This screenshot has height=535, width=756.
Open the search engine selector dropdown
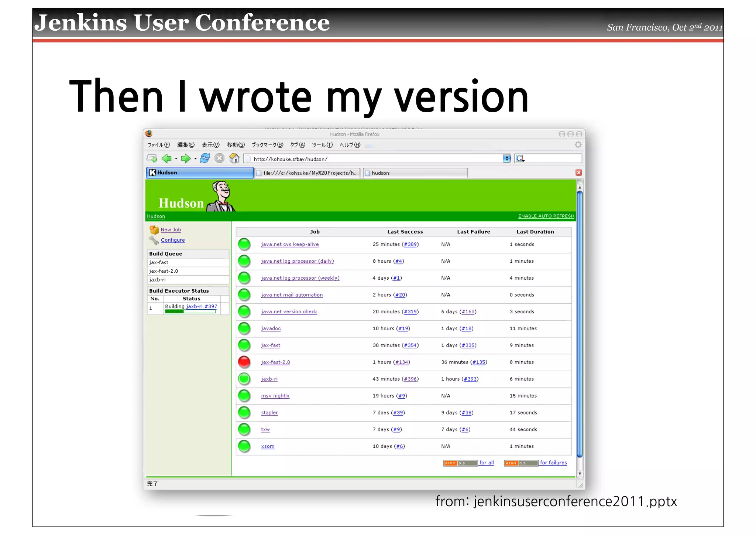point(520,159)
